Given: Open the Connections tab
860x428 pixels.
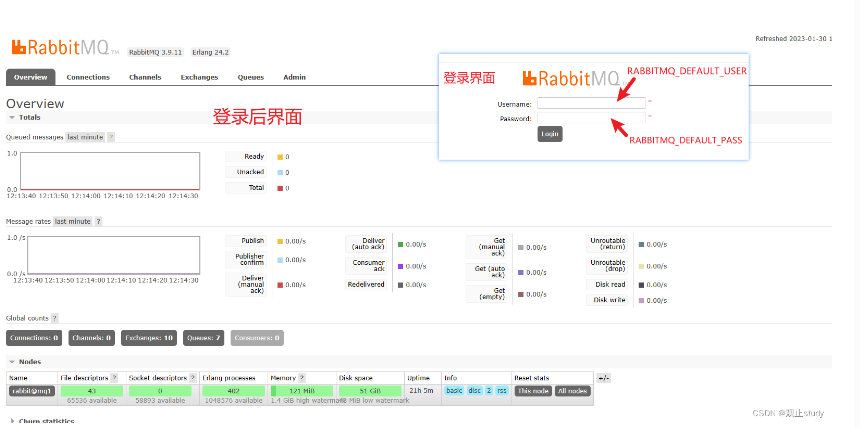Looking at the screenshot, I should click(x=88, y=77).
